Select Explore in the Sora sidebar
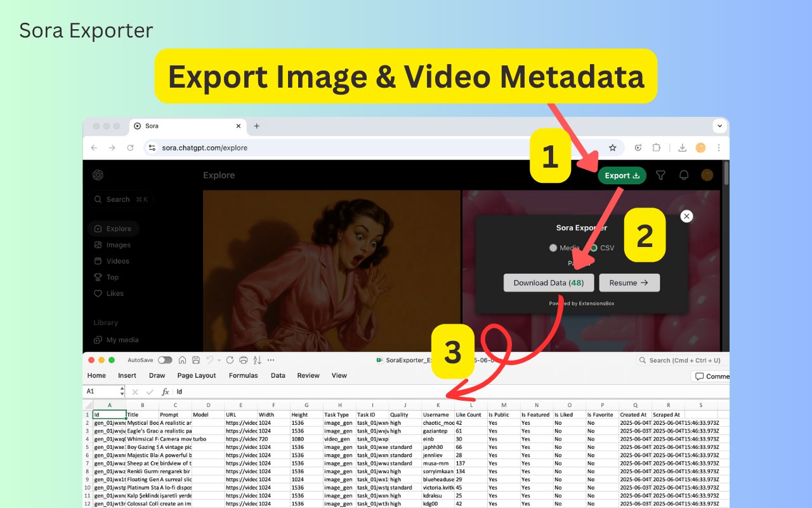The image size is (812, 508). coord(113,229)
